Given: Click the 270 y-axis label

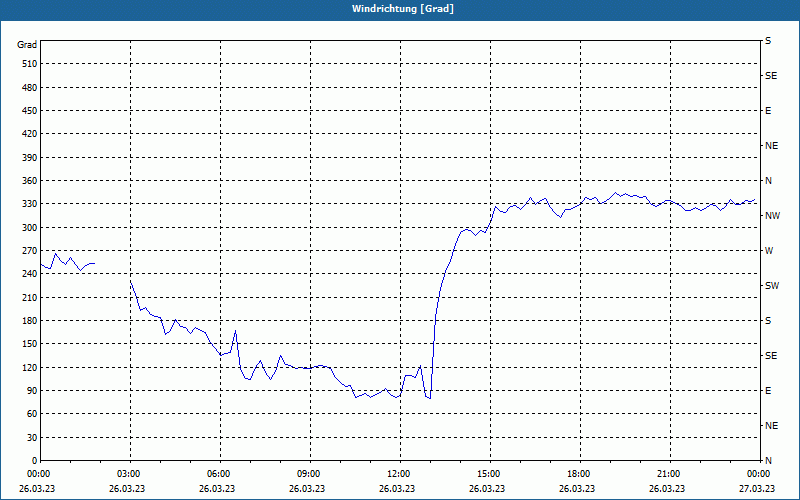Looking at the screenshot, I should (29, 251).
